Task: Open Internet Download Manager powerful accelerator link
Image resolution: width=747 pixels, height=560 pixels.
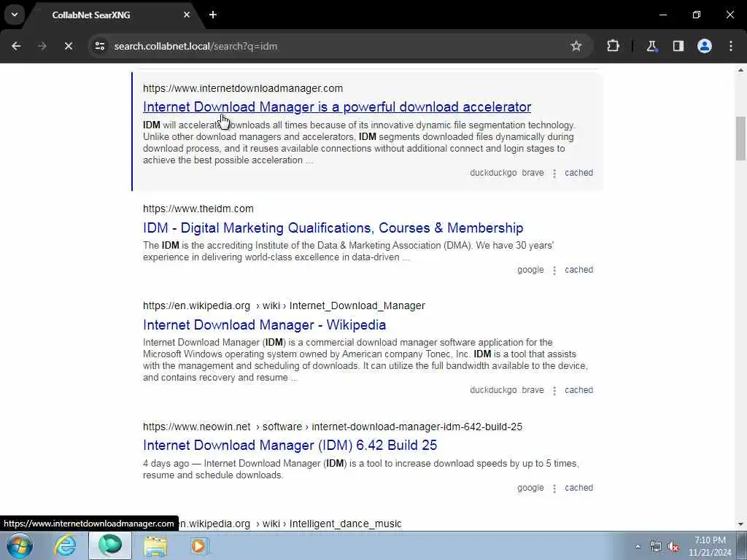Action: tap(337, 106)
